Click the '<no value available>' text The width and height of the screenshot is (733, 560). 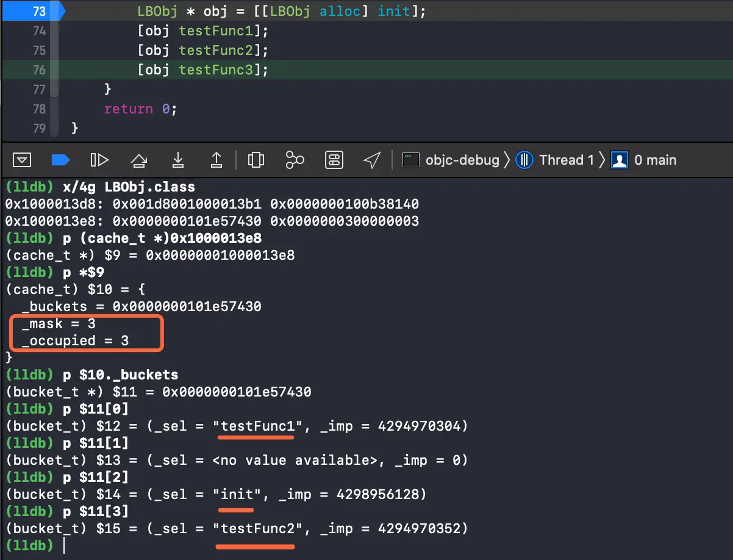point(295,460)
